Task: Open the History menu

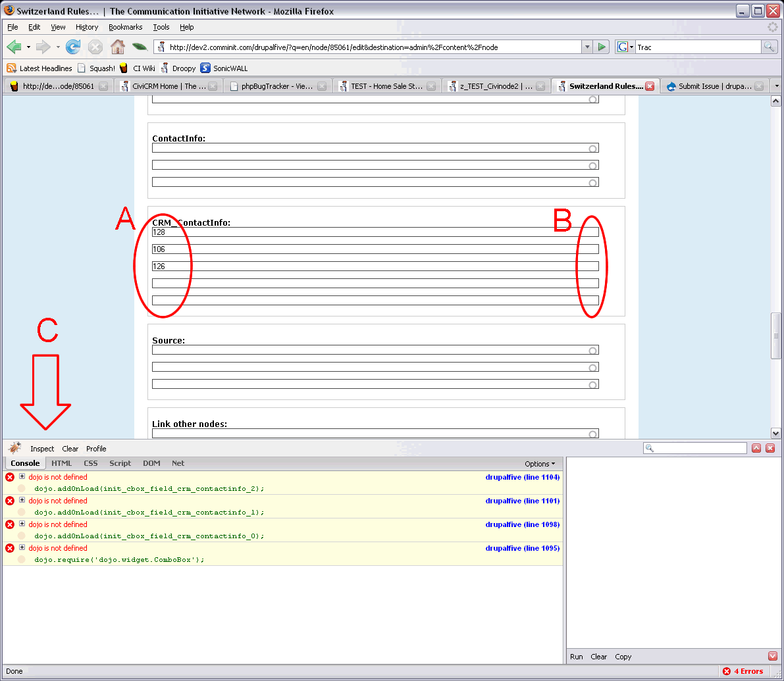Action: click(86, 27)
